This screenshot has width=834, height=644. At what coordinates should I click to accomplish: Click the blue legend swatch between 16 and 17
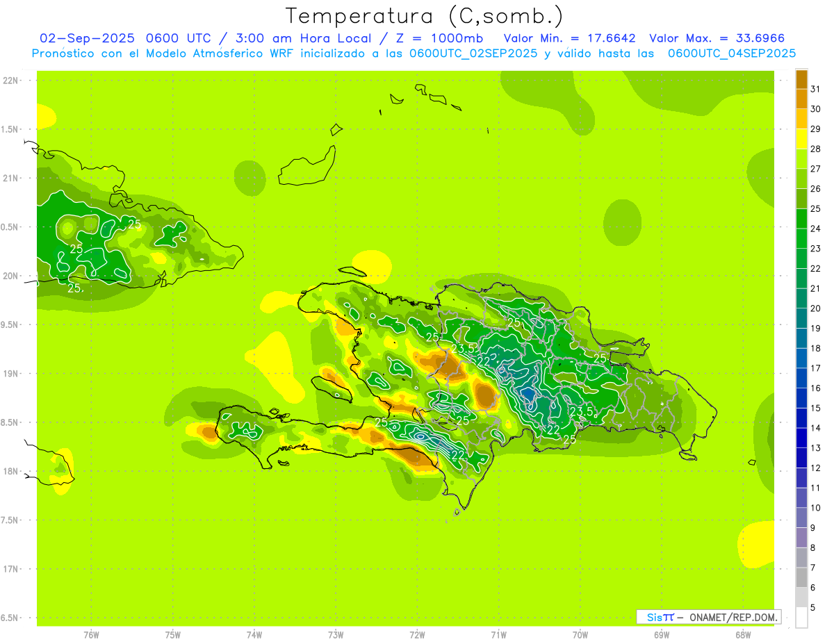pyautogui.click(x=801, y=378)
